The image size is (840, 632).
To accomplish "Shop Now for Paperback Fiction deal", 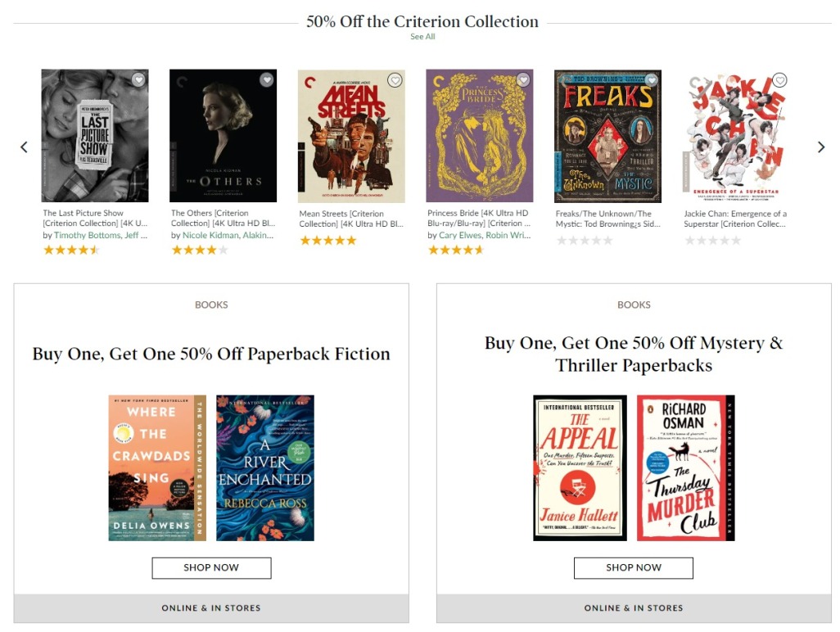I will (x=210, y=567).
